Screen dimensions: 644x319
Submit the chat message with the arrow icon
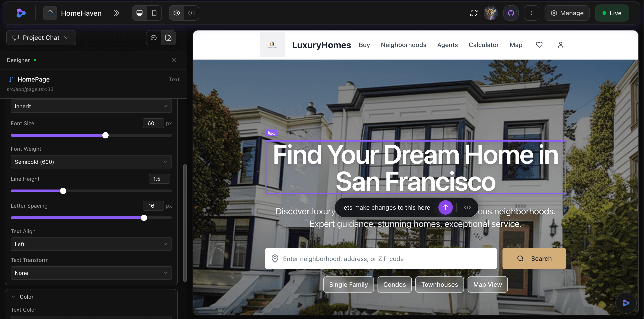446,207
